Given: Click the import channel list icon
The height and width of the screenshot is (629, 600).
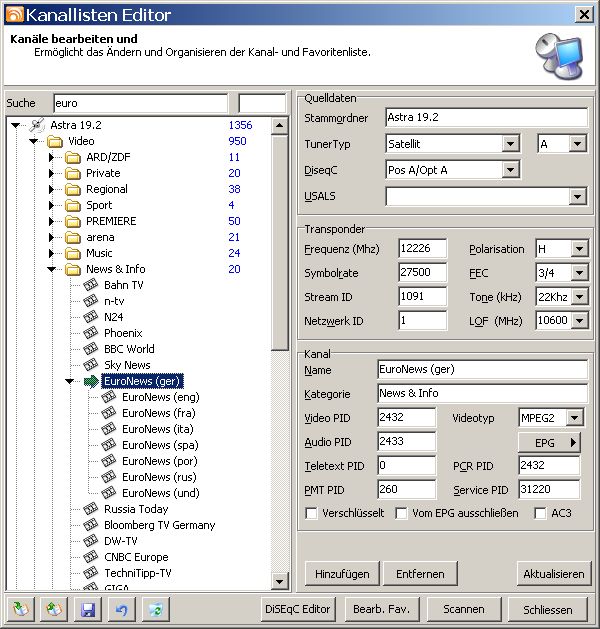Looking at the screenshot, I should pyautogui.click(x=20, y=609).
